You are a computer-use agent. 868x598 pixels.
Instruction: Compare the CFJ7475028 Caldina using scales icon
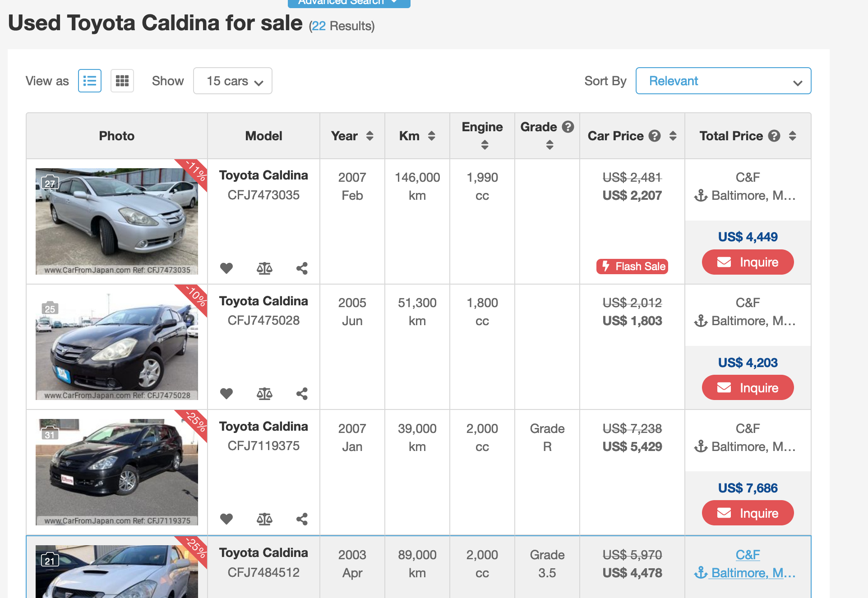pos(264,394)
